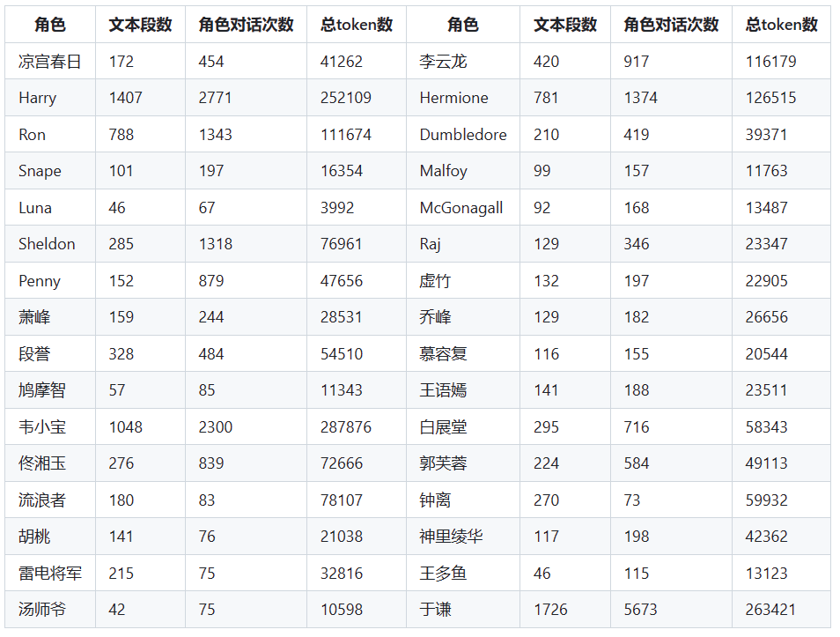The width and height of the screenshot is (840, 637).
Task: Select the Sheldon name cell
Action: (x=50, y=244)
